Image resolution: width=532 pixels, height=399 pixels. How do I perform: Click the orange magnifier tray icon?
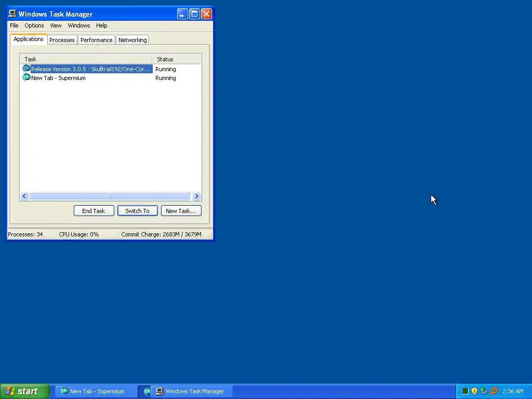tap(494, 391)
